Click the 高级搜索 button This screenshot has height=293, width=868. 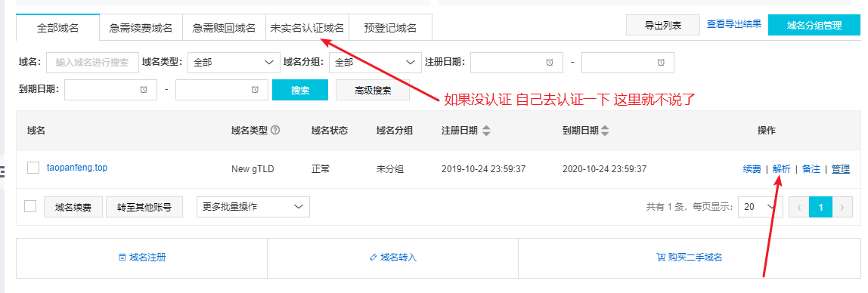point(373,90)
